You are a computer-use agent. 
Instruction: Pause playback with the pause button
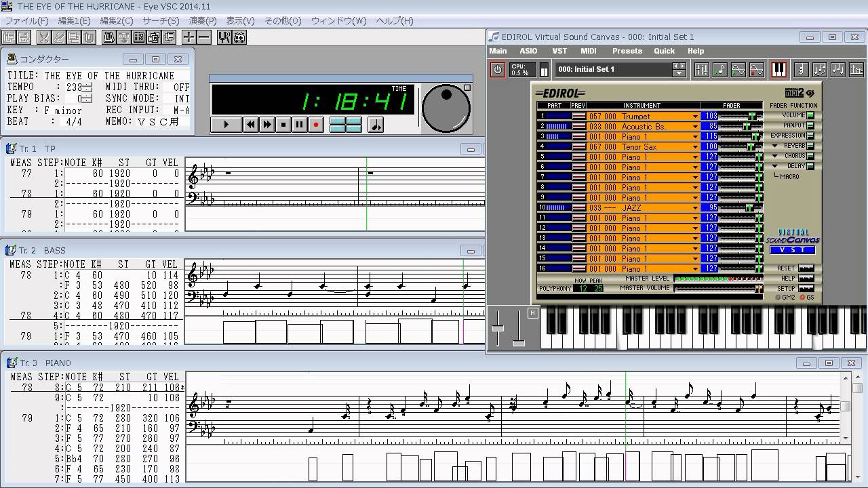[299, 124]
